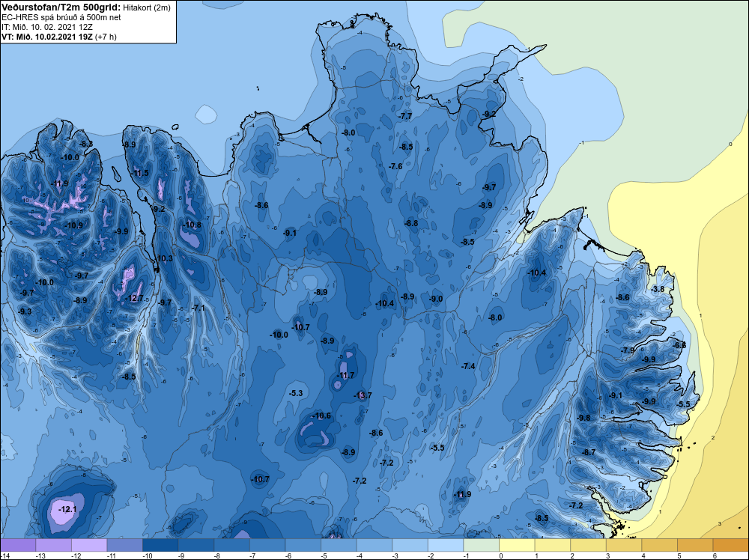
Task: Select the orange legend swatch between 5 and 6
Action: [695, 545]
